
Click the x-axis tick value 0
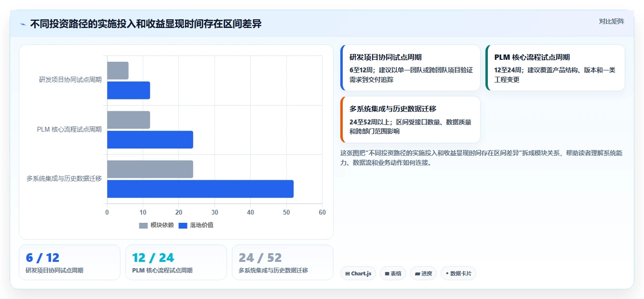(107, 212)
